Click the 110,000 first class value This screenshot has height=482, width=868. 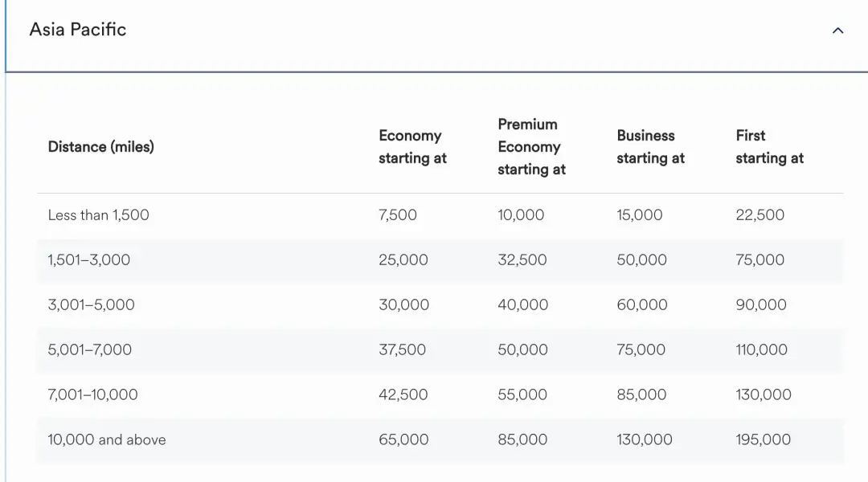click(x=761, y=349)
